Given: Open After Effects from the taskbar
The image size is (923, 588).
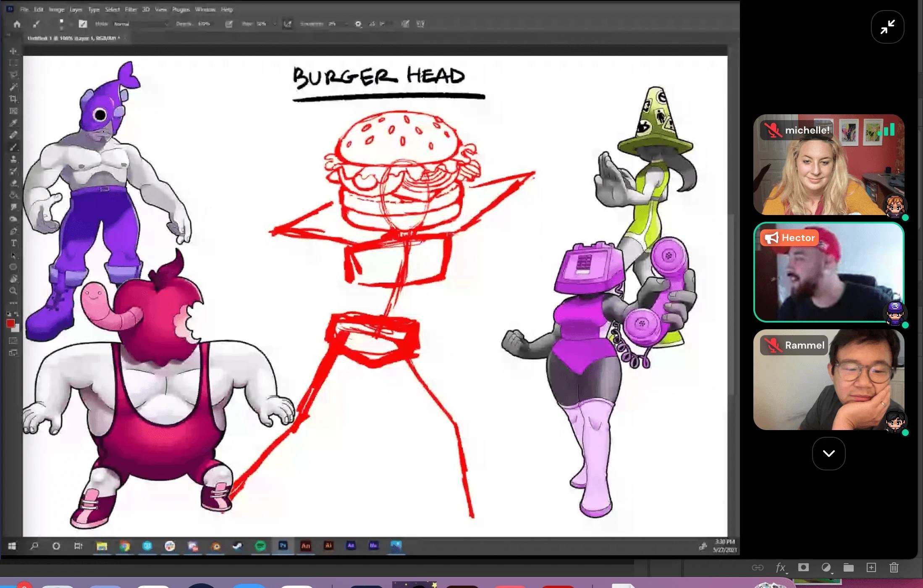Looking at the screenshot, I should [x=351, y=546].
